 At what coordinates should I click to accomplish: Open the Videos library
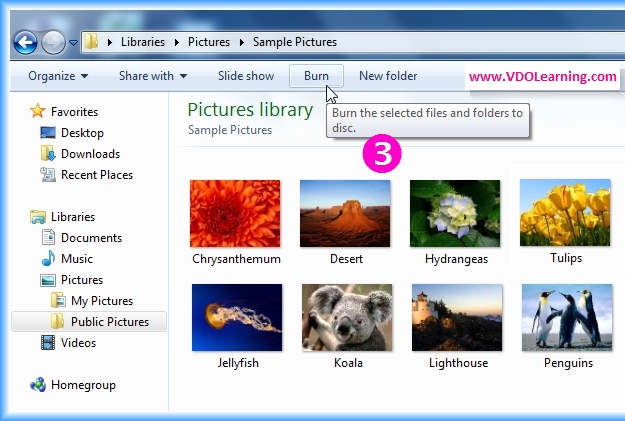[79, 343]
